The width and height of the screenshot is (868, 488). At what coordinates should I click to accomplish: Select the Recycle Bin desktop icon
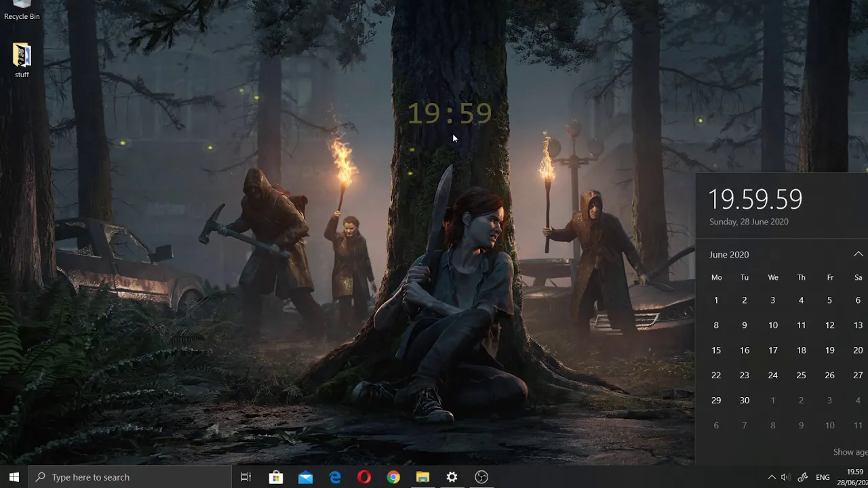click(x=22, y=11)
